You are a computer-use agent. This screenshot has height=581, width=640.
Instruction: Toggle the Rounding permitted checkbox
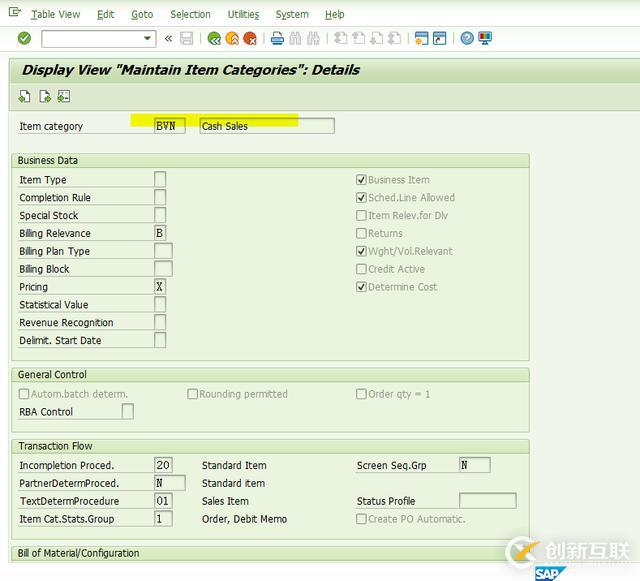coord(192,394)
